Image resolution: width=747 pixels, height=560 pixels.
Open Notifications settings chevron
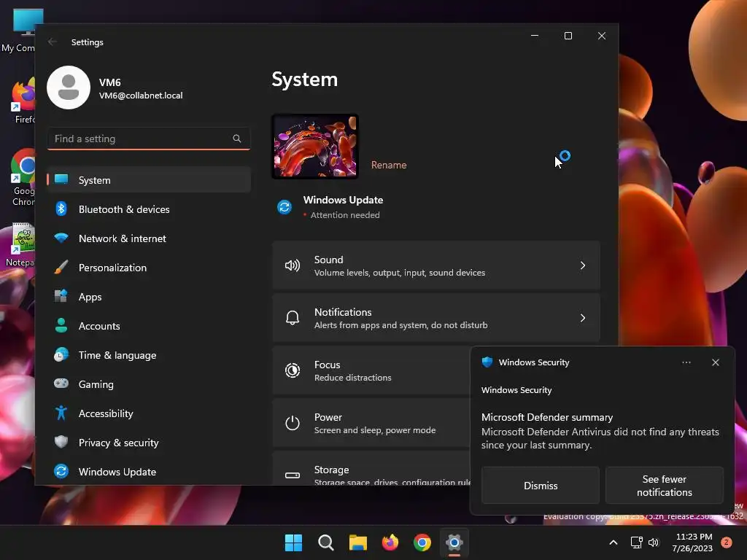point(583,318)
